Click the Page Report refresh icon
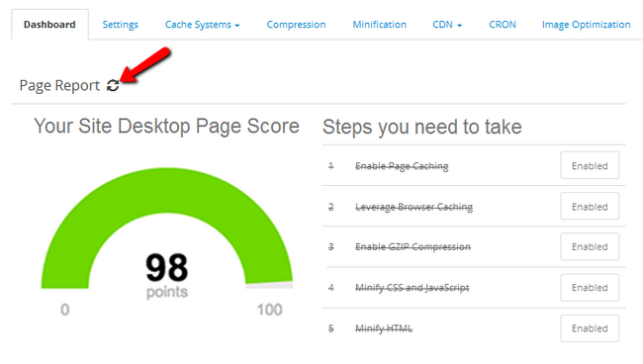Image resolution: width=643 pixels, height=364 pixels. 113,85
